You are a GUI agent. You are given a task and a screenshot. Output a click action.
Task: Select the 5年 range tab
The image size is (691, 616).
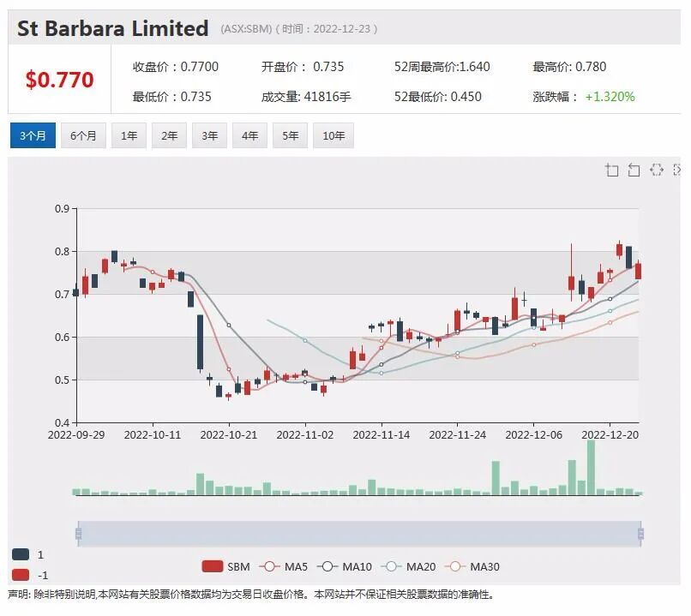click(x=290, y=135)
